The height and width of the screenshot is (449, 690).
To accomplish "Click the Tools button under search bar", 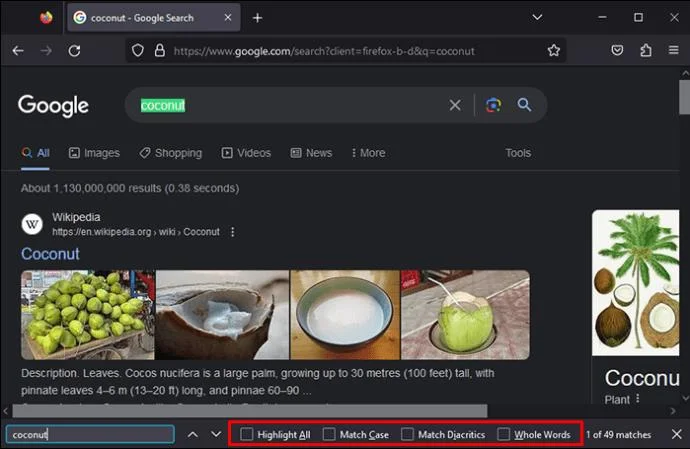I will coord(518,153).
